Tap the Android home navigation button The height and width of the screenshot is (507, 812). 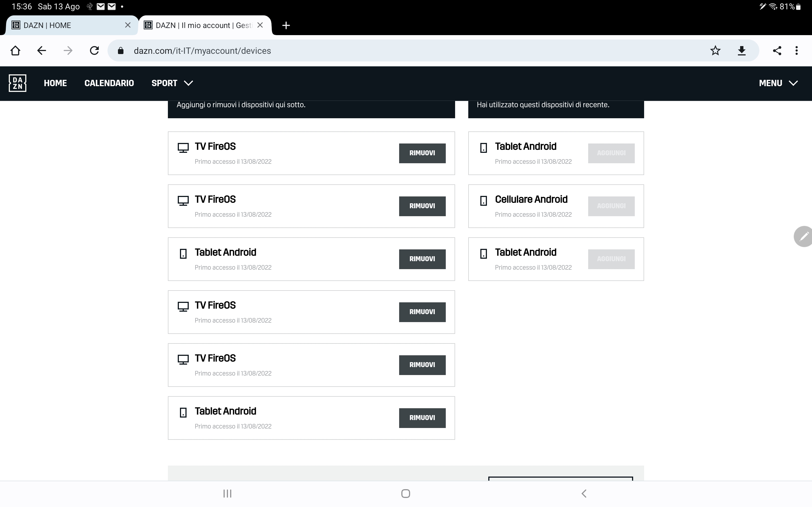pyautogui.click(x=406, y=493)
